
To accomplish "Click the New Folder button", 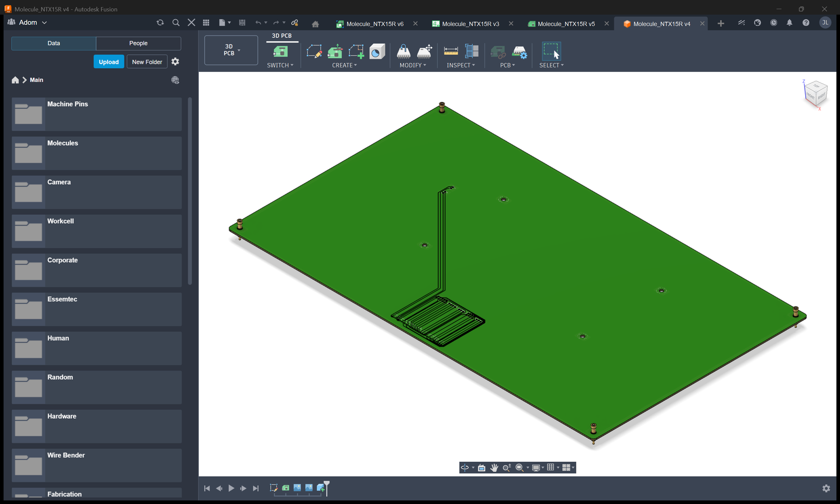I will coord(147,62).
